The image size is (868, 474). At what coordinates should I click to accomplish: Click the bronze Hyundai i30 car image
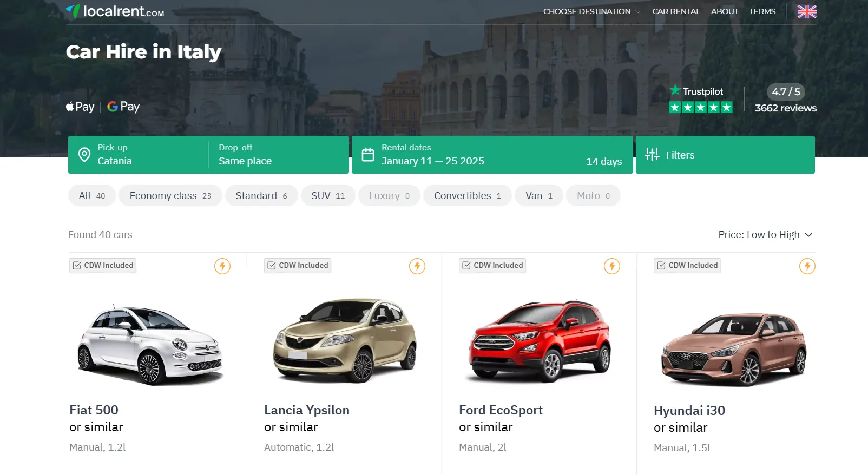point(734,350)
